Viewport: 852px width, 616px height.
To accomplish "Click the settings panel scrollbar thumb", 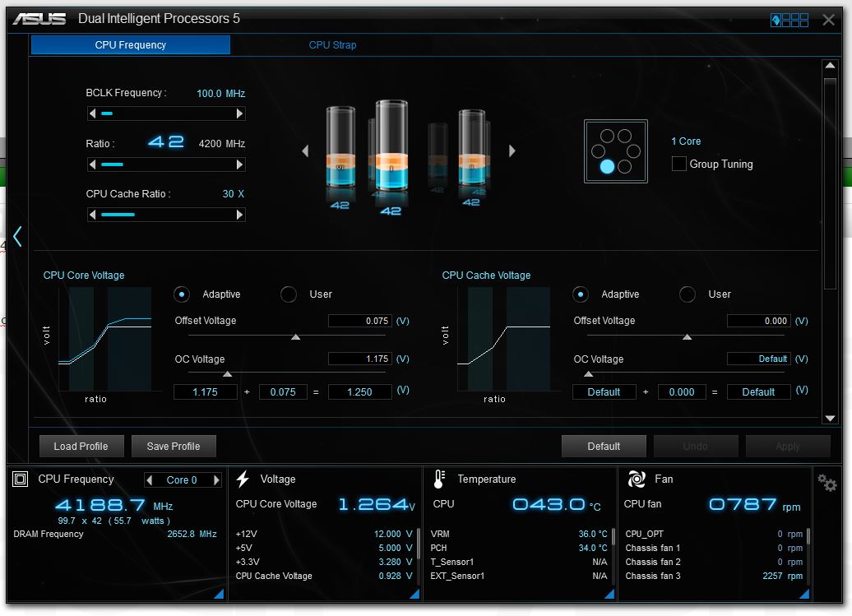I will (x=830, y=183).
